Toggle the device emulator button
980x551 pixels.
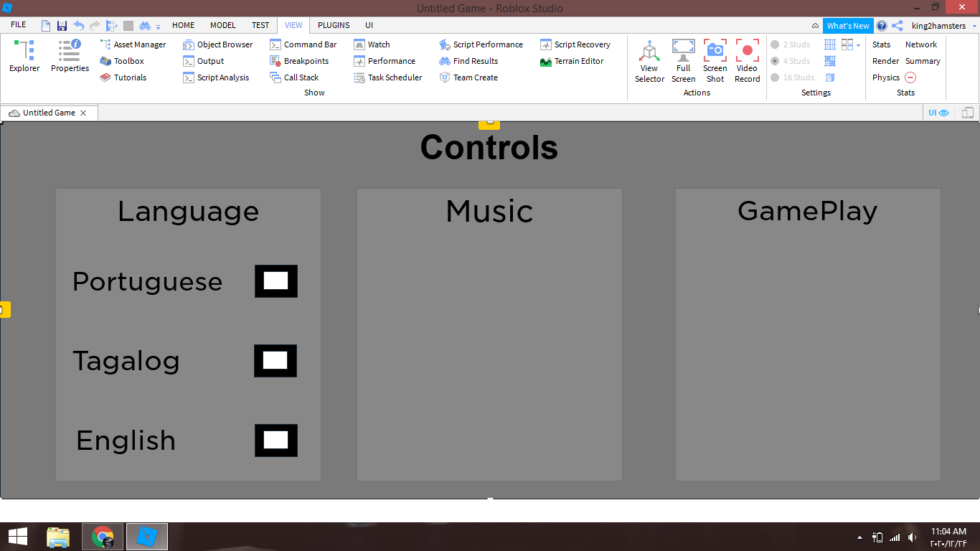(x=968, y=113)
